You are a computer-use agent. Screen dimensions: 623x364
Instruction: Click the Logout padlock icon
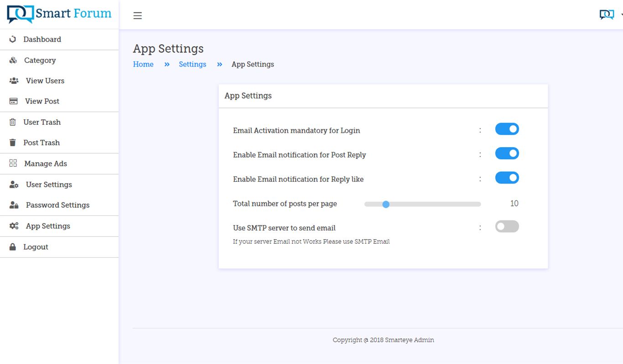[13, 247]
